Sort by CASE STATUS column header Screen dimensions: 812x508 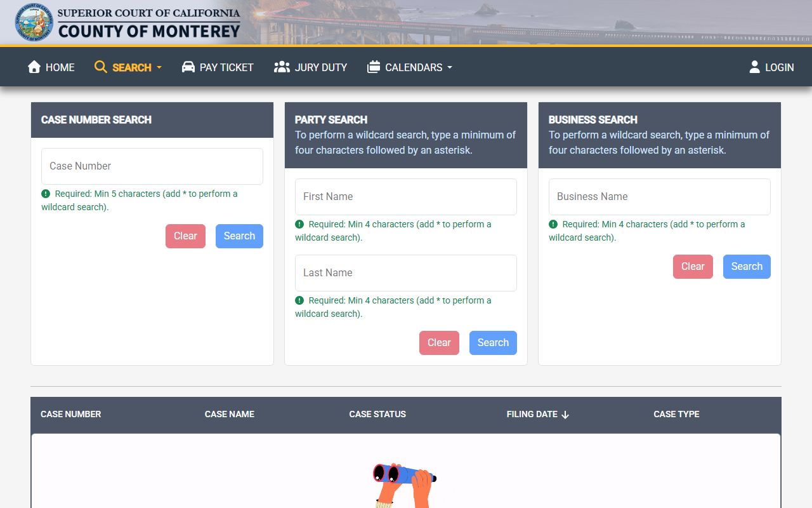pyautogui.click(x=377, y=414)
